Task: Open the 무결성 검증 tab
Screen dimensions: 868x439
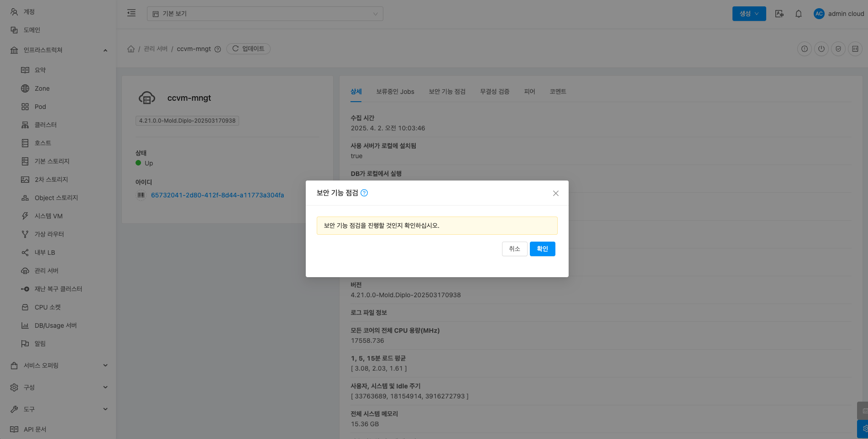Action: pyautogui.click(x=494, y=92)
